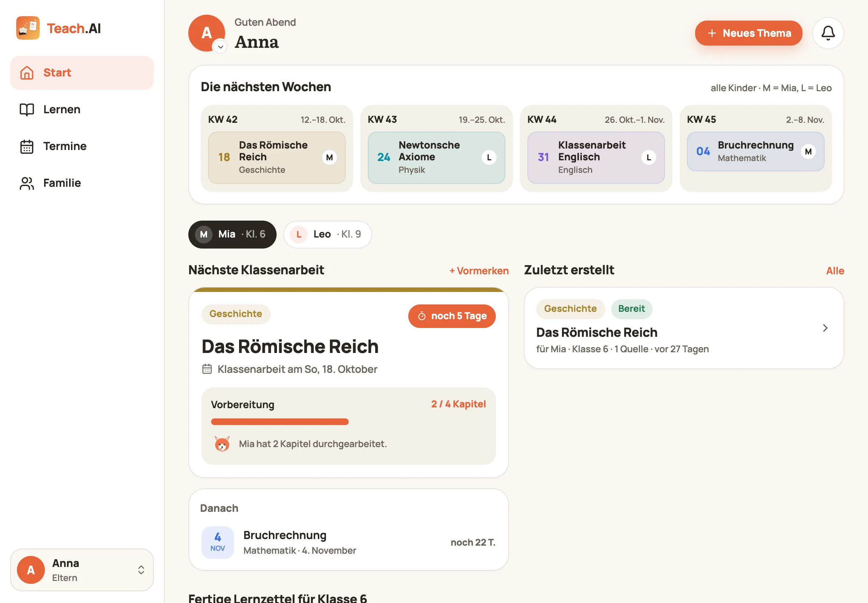Click the alle Kinder legend text
The height and width of the screenshot is (603, 868).
tap(771, 88)
